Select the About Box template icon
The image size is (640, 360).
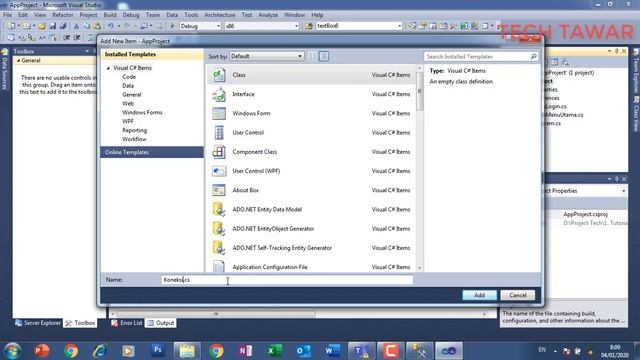tap(219, 190)
